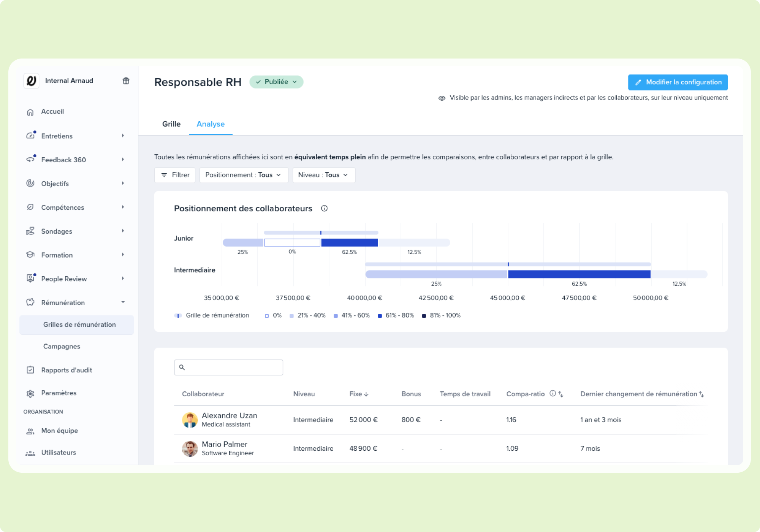Open Campagnes in the sidebar

[62, 346]
